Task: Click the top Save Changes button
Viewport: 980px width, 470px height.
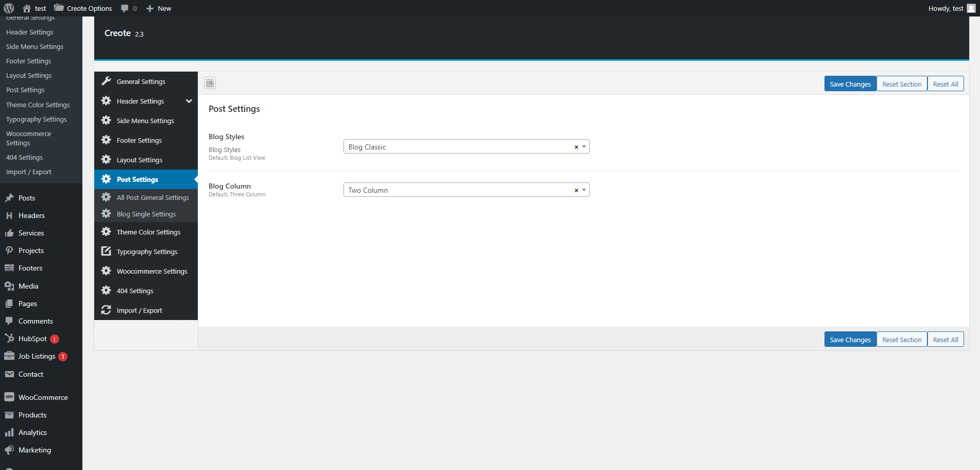Action: click(x=850, y=84)
